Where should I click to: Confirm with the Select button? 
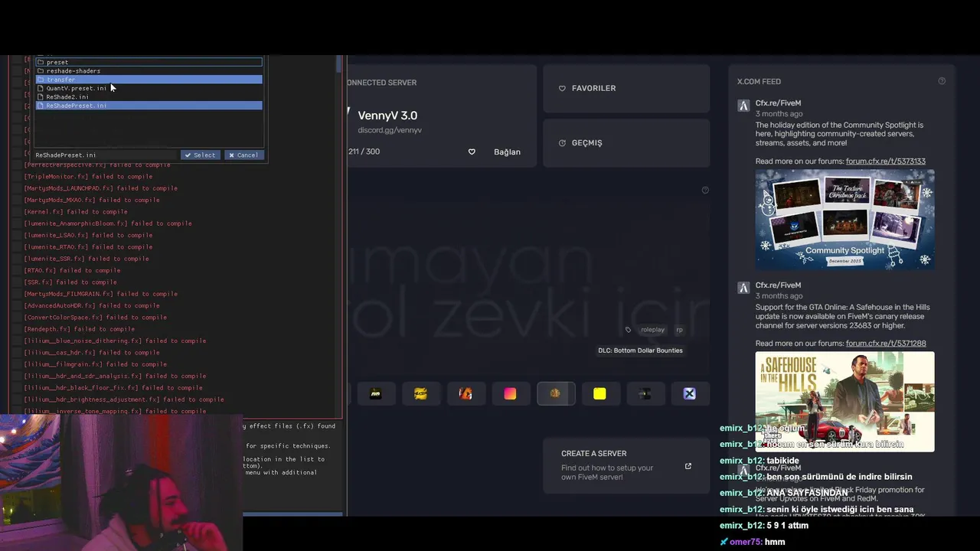(x=201, y=155)
